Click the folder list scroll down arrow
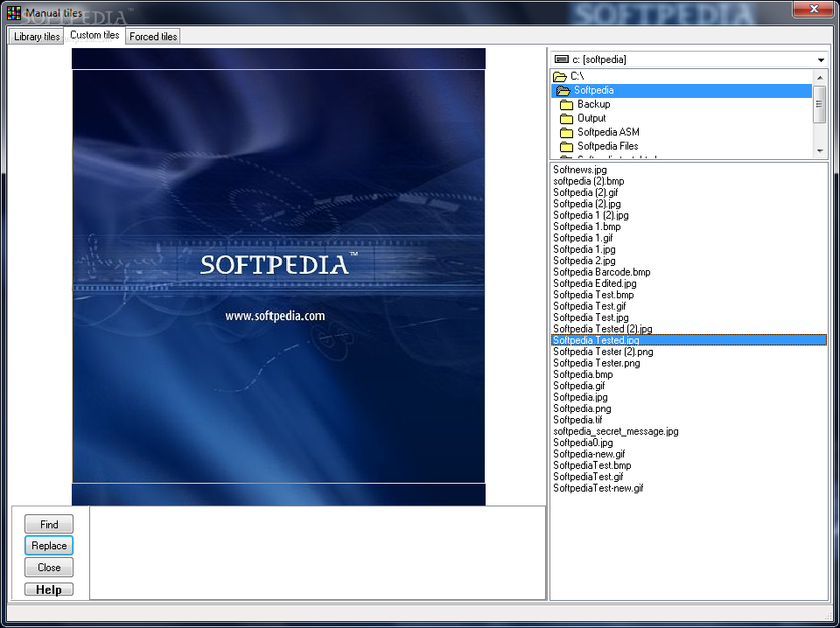Screen dimensions: 840x628 click(820, 151)
